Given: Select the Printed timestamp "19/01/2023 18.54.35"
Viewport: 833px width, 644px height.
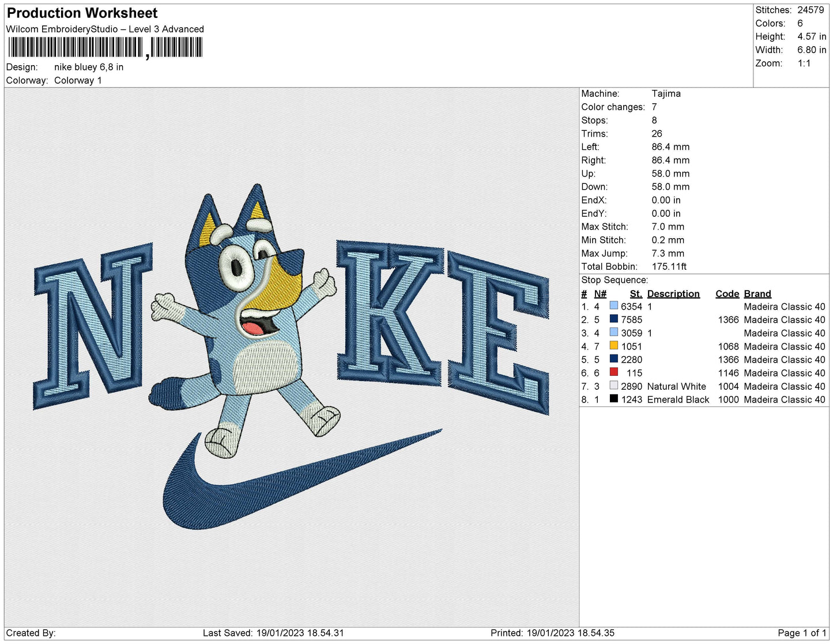Looking at the screenshot, I should click(570, 632).
